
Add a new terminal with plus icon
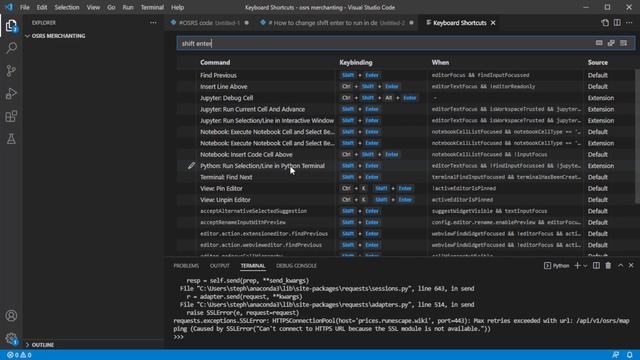point(577,266)
